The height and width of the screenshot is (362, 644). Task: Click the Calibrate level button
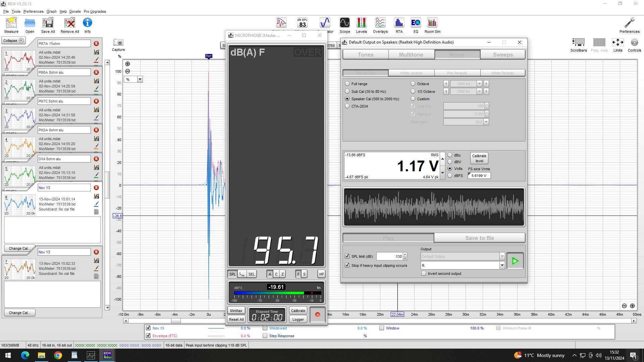479,158
